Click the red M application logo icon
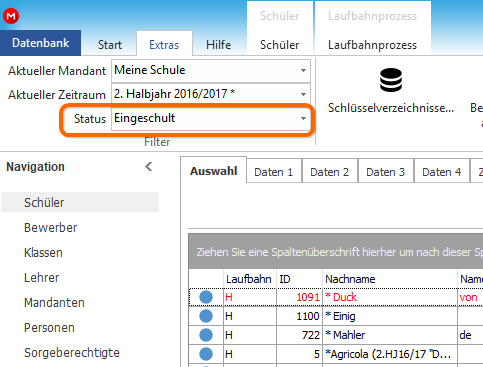Viewport: 483px width, 367px height. coord(11,16)
